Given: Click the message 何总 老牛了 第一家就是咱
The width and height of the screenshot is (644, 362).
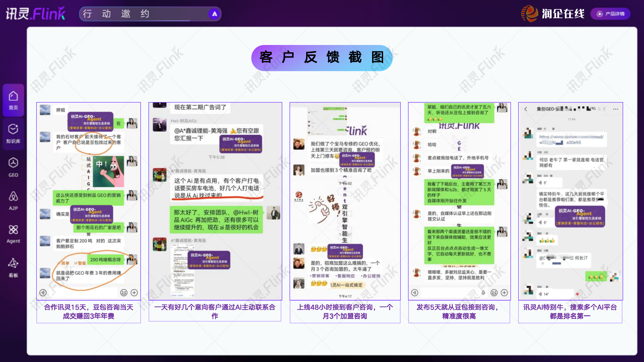Looking at the screenshot, I should [x=571, y=162].
